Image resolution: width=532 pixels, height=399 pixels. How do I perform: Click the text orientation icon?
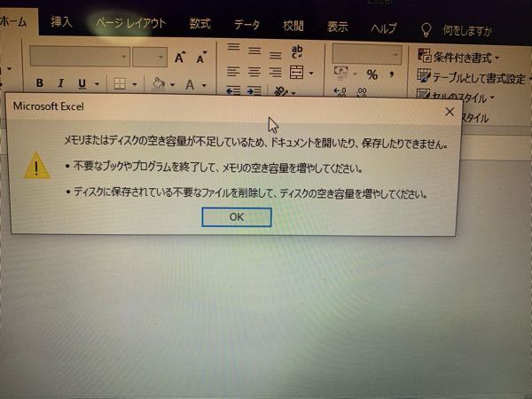click(281, 92)
